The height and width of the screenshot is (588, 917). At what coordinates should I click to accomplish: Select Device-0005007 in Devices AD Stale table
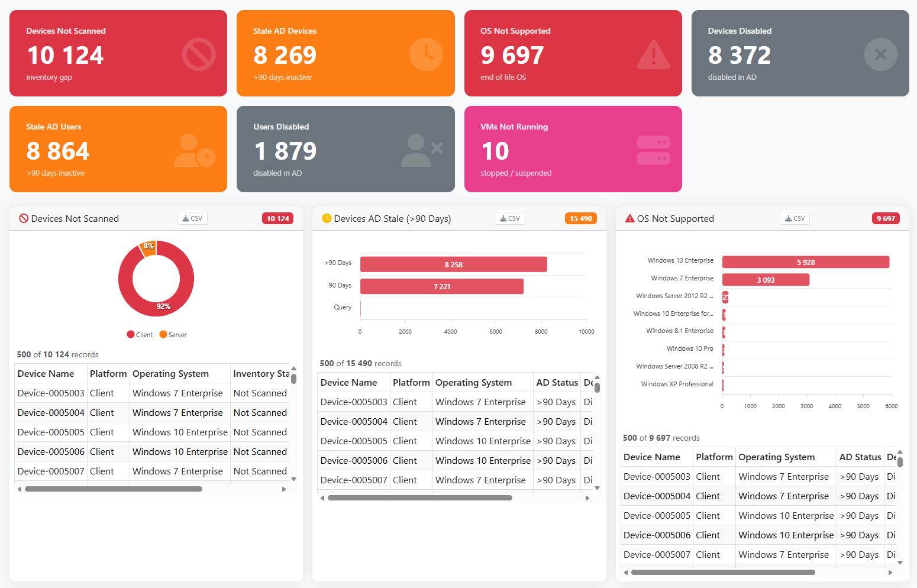[x=354, y=480]
